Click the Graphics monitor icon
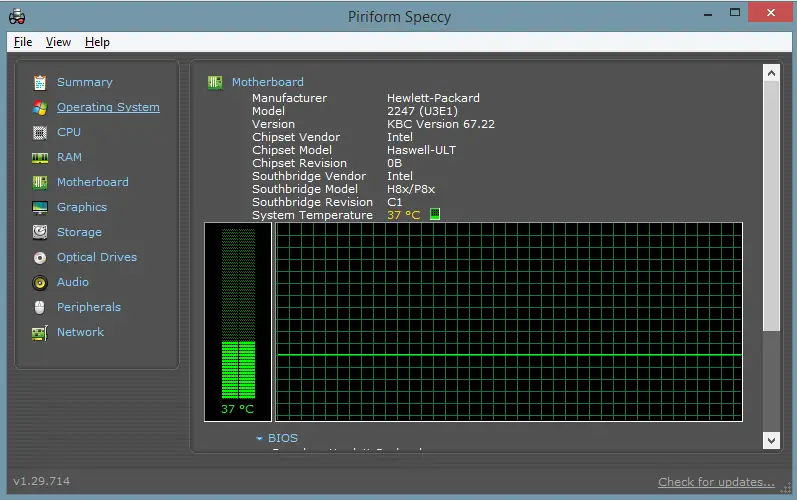The image size is (797, 500). 40,207
